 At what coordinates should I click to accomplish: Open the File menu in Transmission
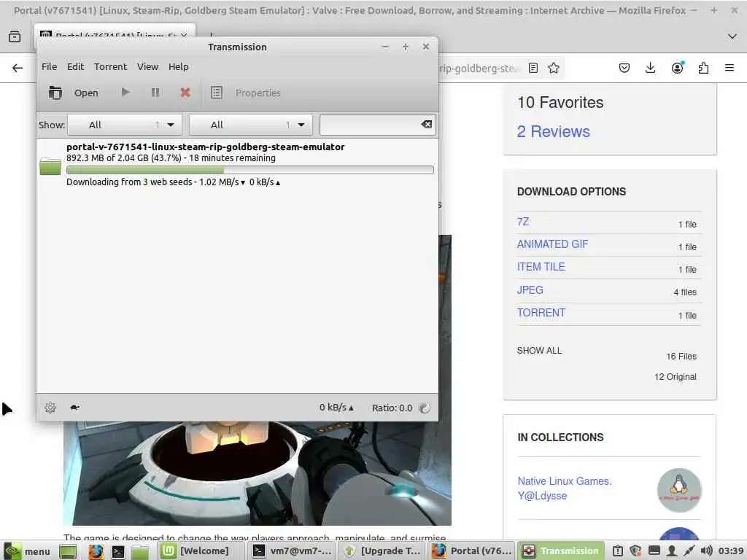coord(49,66)
